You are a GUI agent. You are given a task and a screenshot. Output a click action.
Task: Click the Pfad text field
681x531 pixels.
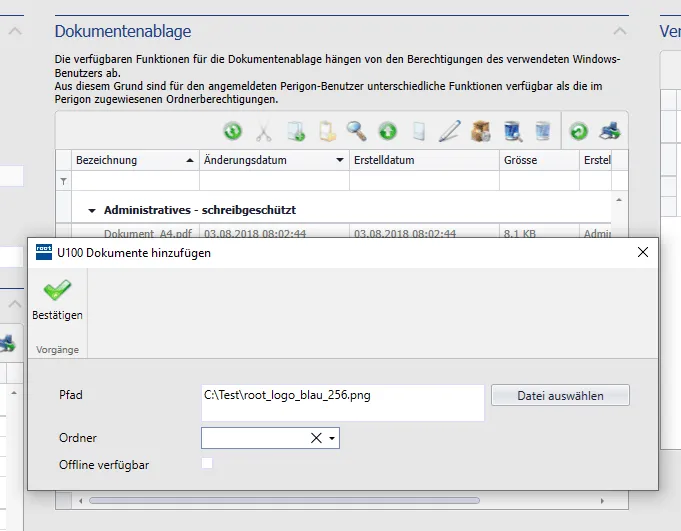tap(343, 403)
